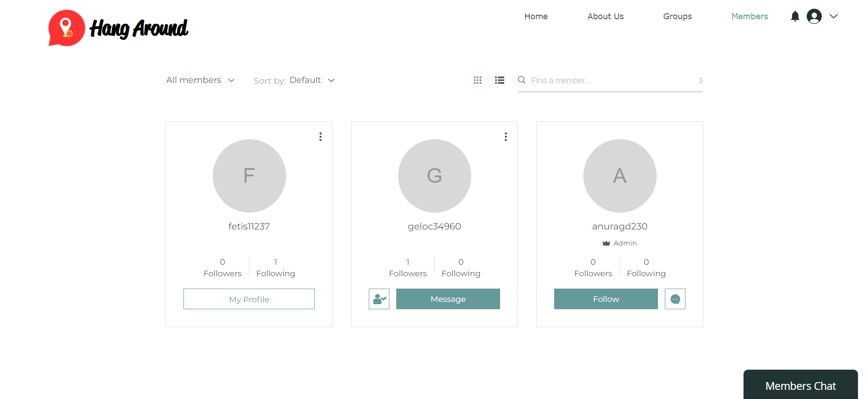Expand the account menu chevron
Viewport: 868px width, 399px height.
(834, 16)
